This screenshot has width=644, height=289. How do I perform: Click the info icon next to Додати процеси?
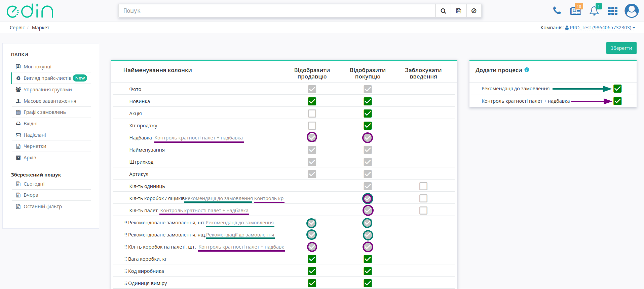point(527,70)
